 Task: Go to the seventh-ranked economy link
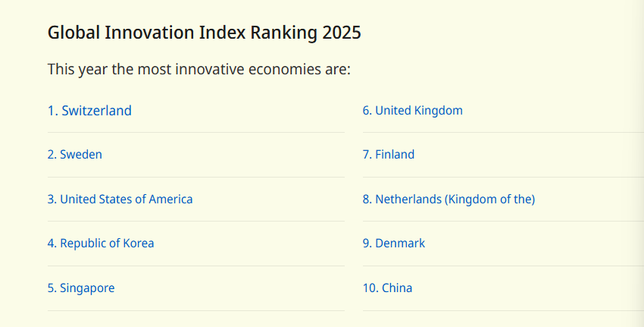[389, 155]
